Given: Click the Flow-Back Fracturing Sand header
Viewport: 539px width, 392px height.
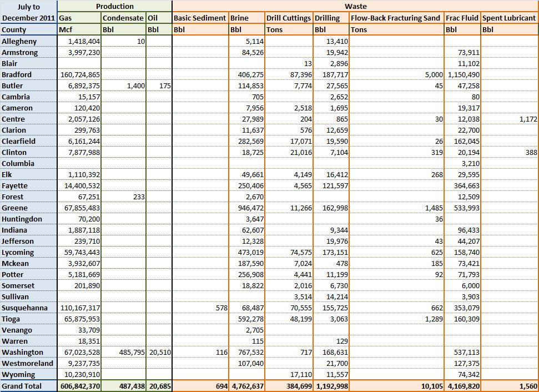Looking at the screenshot, I should (396, 18).
